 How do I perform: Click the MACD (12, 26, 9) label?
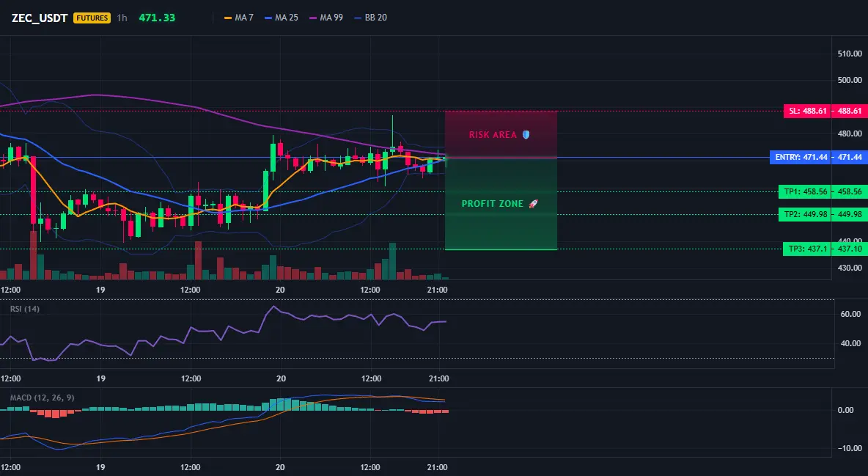click(x=42, y=398)
